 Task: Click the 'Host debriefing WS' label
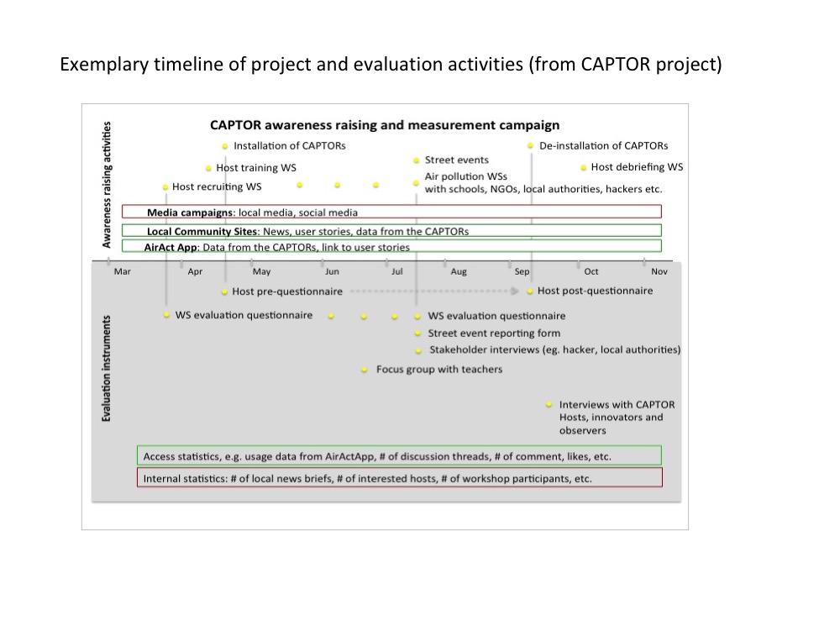(637, 167)
